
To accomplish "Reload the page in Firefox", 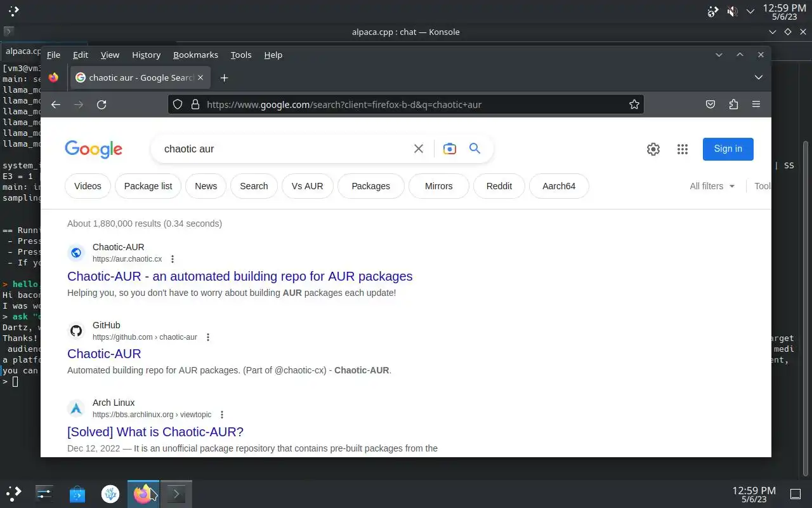I will (101, 105).
